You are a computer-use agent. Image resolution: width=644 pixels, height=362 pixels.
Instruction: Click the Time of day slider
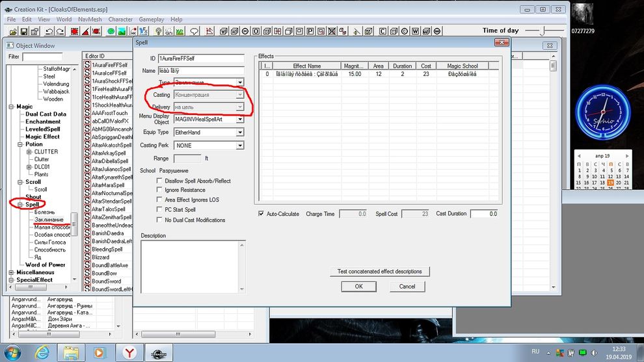(545, 31)
